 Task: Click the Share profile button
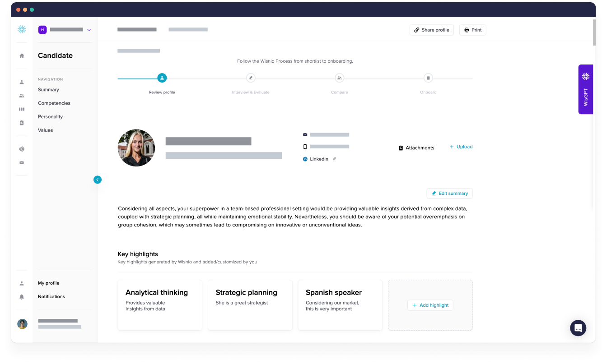click(x=431, y=30)
